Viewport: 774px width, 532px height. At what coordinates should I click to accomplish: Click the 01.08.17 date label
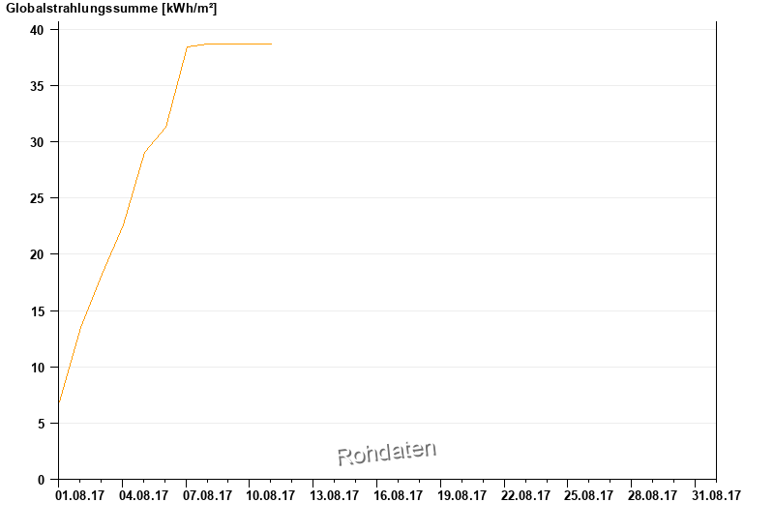pyautogui.click(x=80, y=496)
